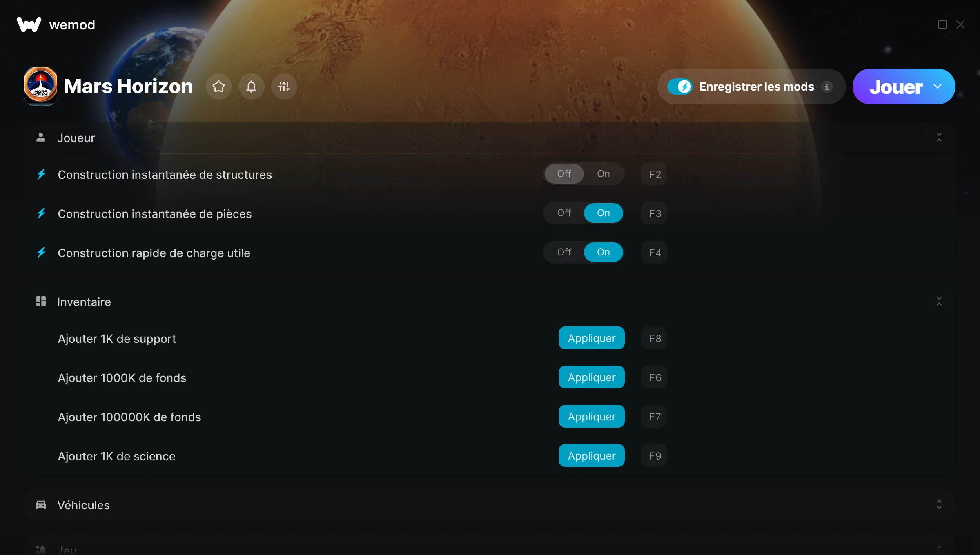Toggle the Enregistrer les mods switch
Viewport: 980px width, 555px height.
(x=679, y=87)
